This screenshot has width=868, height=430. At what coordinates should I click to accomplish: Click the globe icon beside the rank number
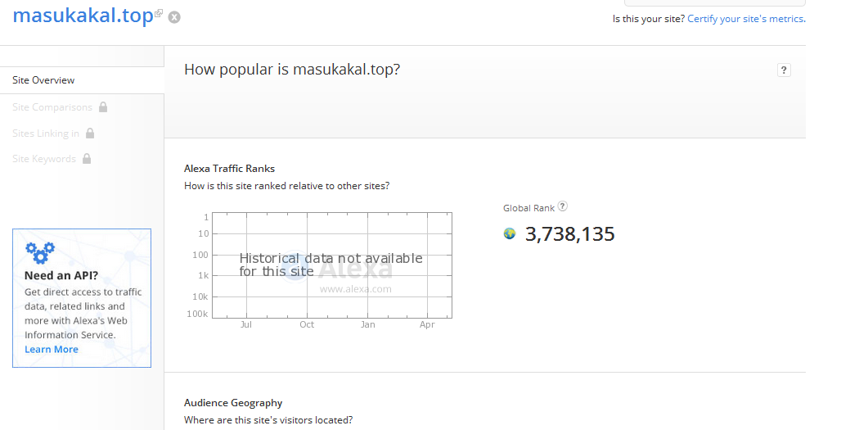[x=510, y=234]
